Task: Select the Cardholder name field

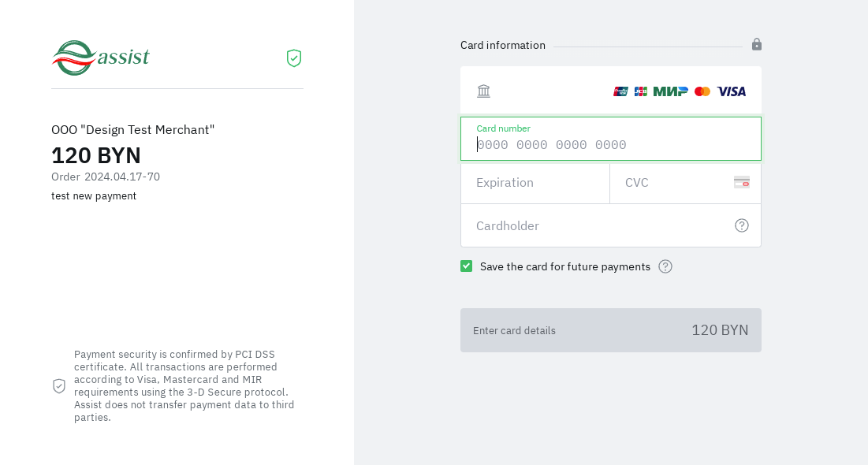Action: [599, 225]
